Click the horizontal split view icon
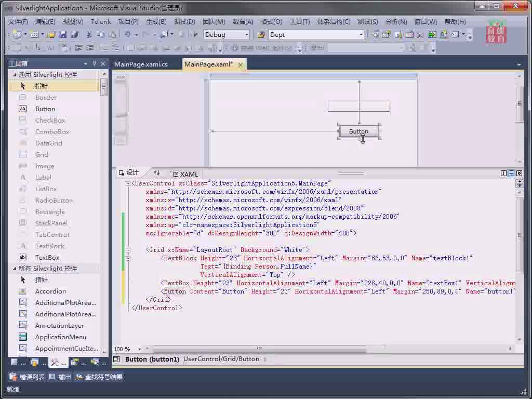Image resolution: width=532 pixels, height=399 pixels. click(x=511, y=174)
